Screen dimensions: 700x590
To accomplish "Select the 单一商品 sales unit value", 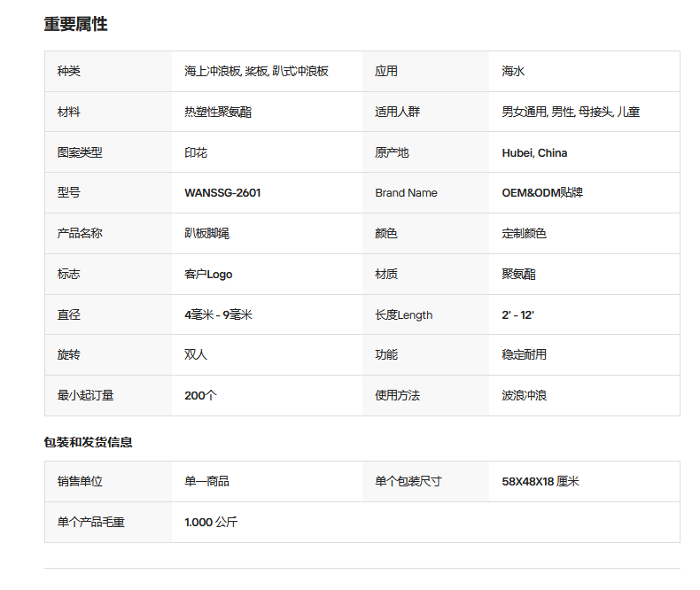I will 206,481.
